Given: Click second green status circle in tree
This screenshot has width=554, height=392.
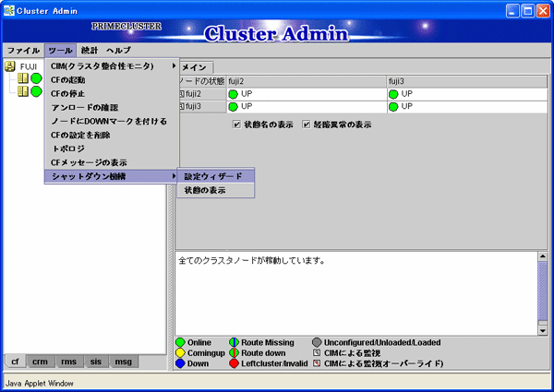Looking at the screenshot, I should click(36, 91).
